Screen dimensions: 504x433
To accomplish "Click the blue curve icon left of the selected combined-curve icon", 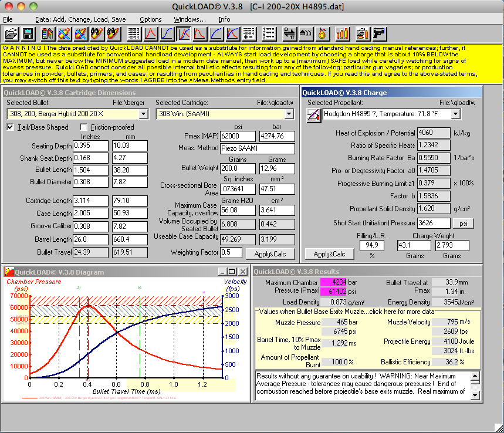I will pyautogui.click(x=167, y=33).
